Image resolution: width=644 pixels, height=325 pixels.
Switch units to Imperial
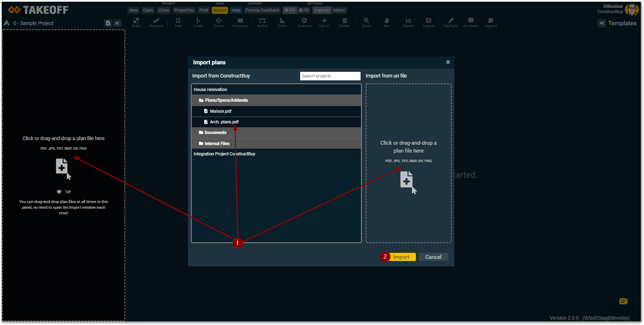(x=321, y=10)
